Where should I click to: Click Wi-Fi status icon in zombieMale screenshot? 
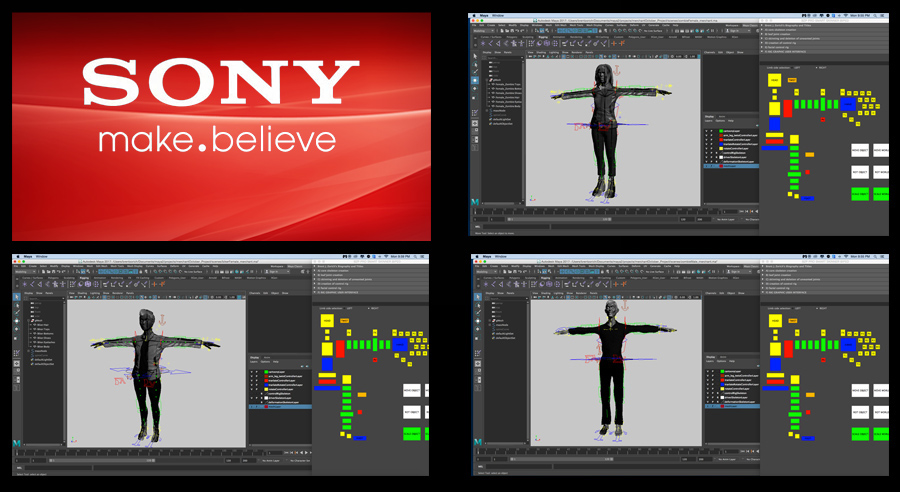click(x=846, y=257)
